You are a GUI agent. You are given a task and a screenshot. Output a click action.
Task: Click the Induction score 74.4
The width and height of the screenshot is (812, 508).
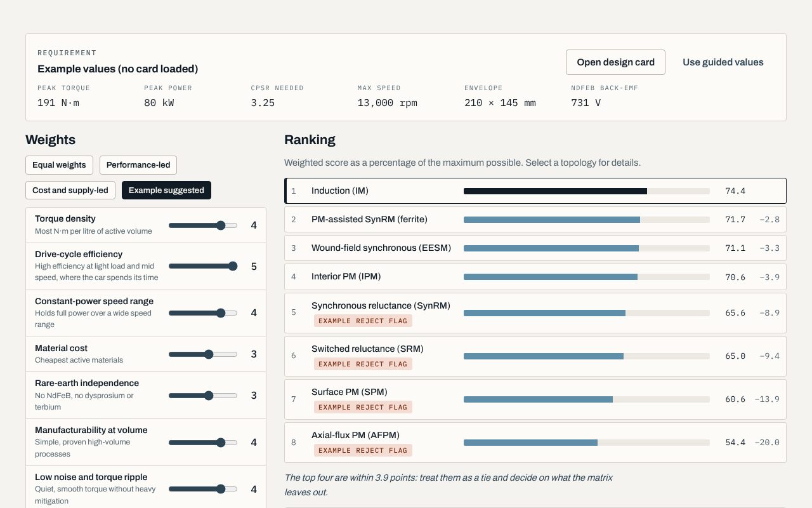coord(735,190)
